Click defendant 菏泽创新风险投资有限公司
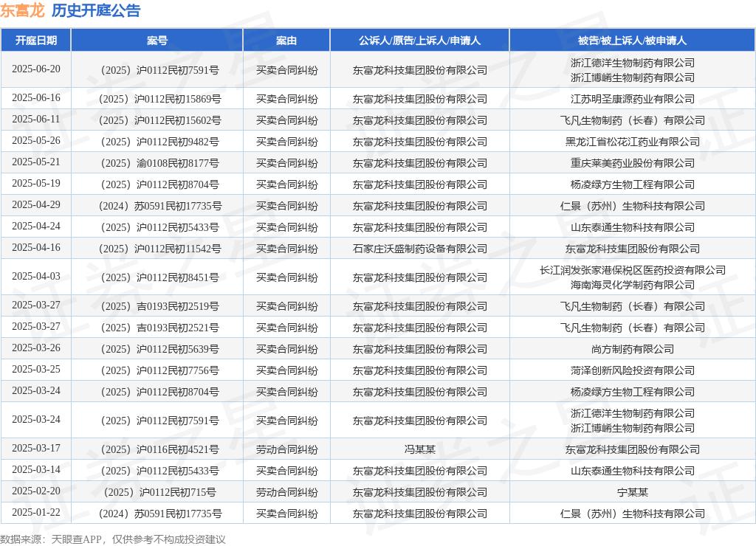Screen dimensions: 756x546 click(x=632, y=370)
